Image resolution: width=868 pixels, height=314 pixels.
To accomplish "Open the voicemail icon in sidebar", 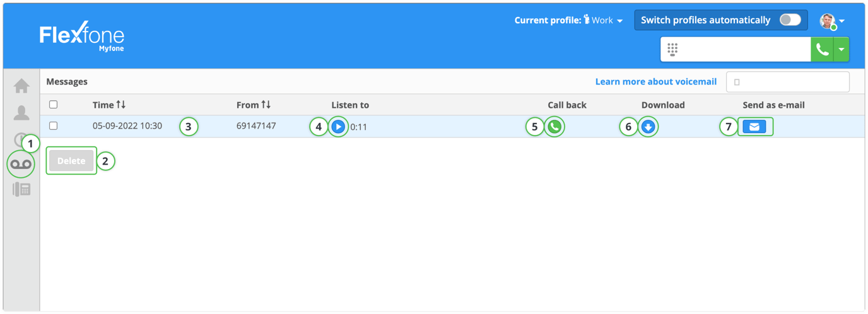I will point(21,165).
